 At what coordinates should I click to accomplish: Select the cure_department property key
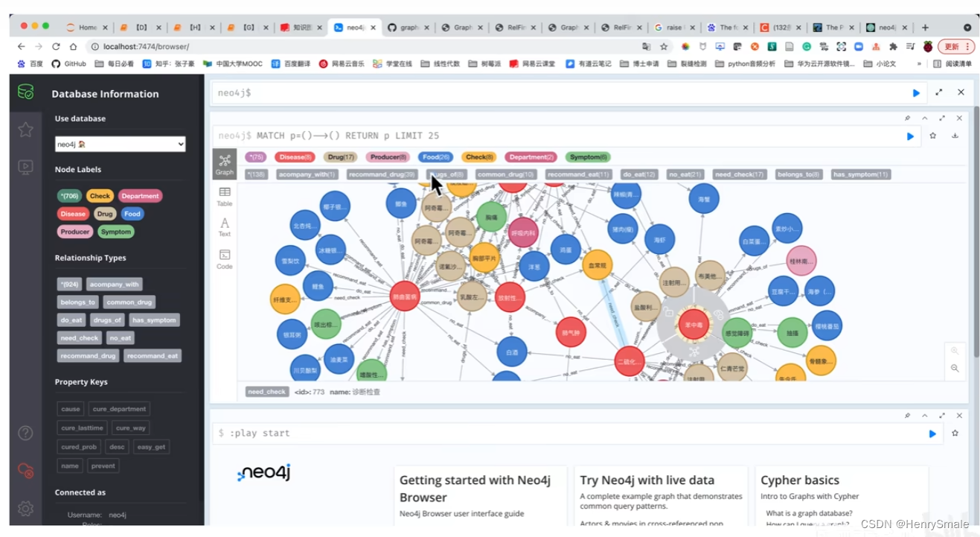pos(120,409)
